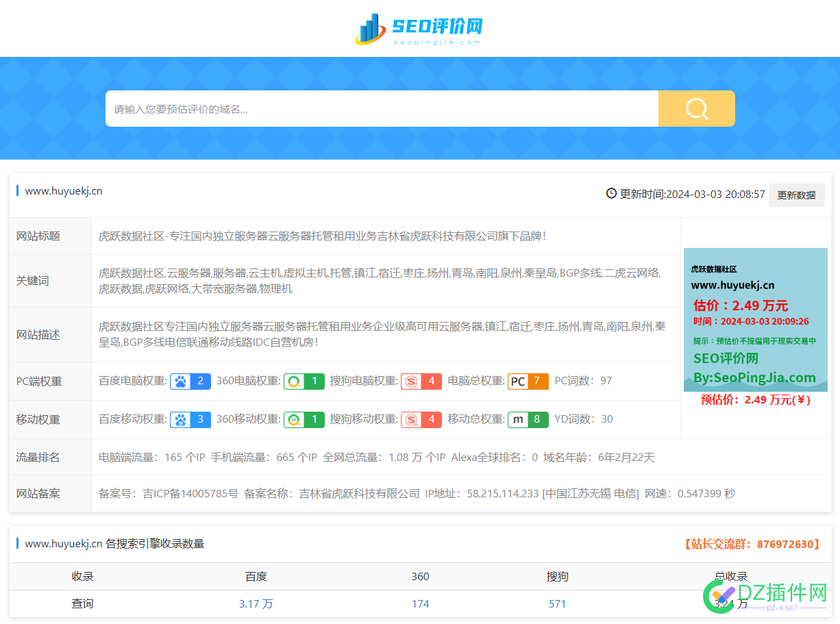Click the 网速 0.547399 秒 text
The image size is (840, 624).
[x=690, y=493]
